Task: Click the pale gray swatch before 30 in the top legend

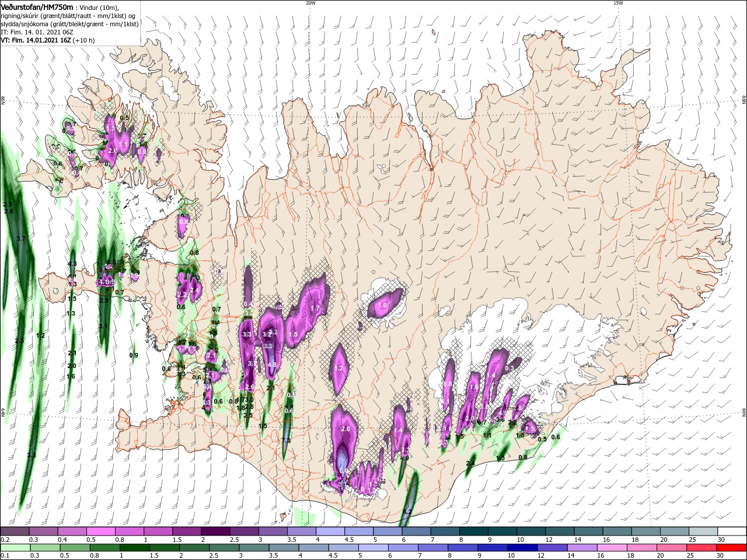Action: (703, 531)
